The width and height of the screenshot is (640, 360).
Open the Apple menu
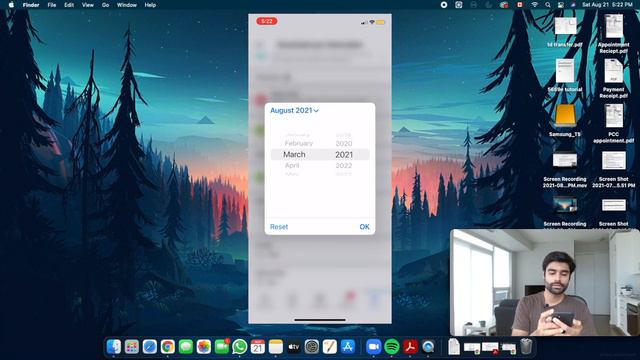(11, 5)
